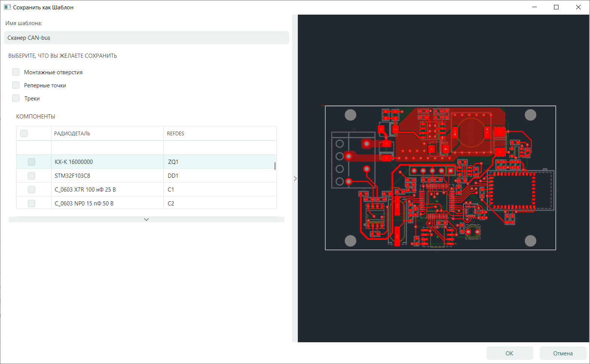The height and width of the screenshot is (364, 590).
Task: Select all components with header checkbox
Action: (24, 133)
